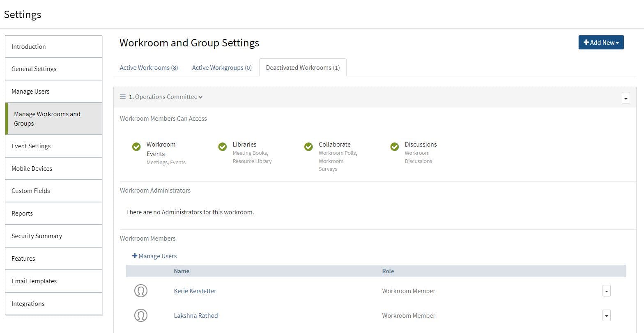Open the Operations Committee options dropdown arrow
This screenshot has width=644, height=333.
coord(626,98)
